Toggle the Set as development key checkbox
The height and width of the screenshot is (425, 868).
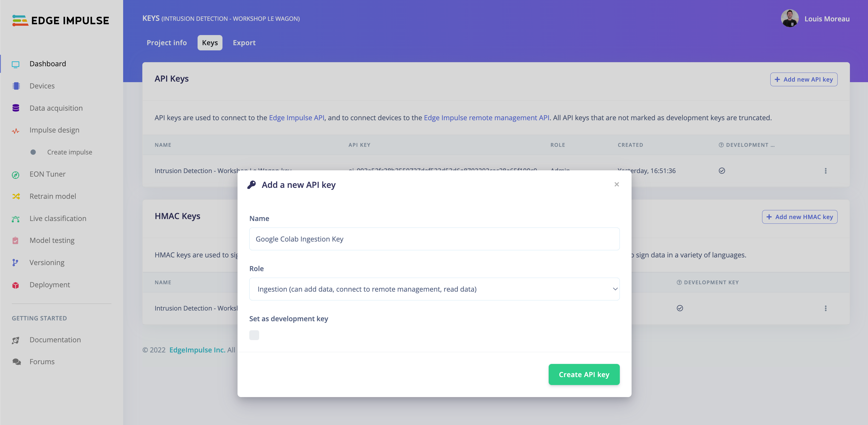coord(254,334)
